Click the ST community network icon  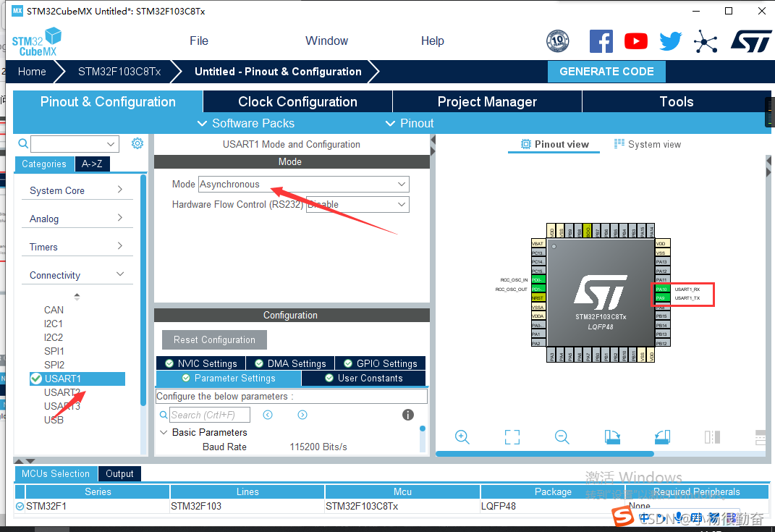tap(706, 41)
